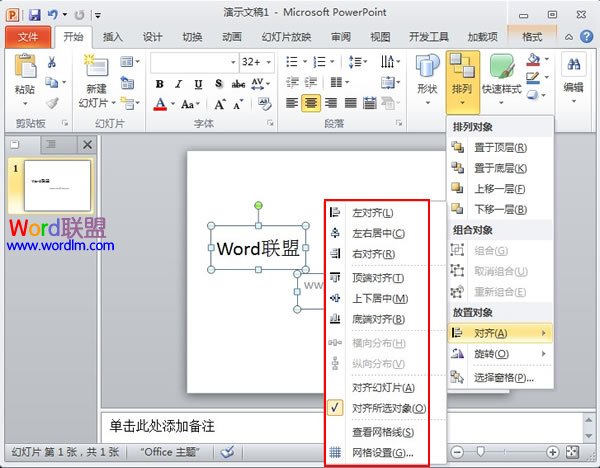Click the Undo arrow icon
Image resolution: width=600 pixels, height=468 pixels.
[52, 15]
